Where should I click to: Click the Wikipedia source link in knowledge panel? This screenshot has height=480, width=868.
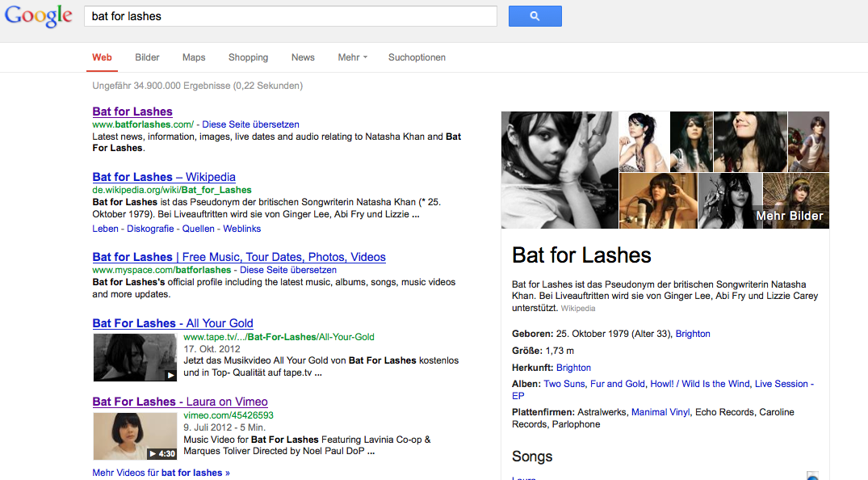point(578,308)
